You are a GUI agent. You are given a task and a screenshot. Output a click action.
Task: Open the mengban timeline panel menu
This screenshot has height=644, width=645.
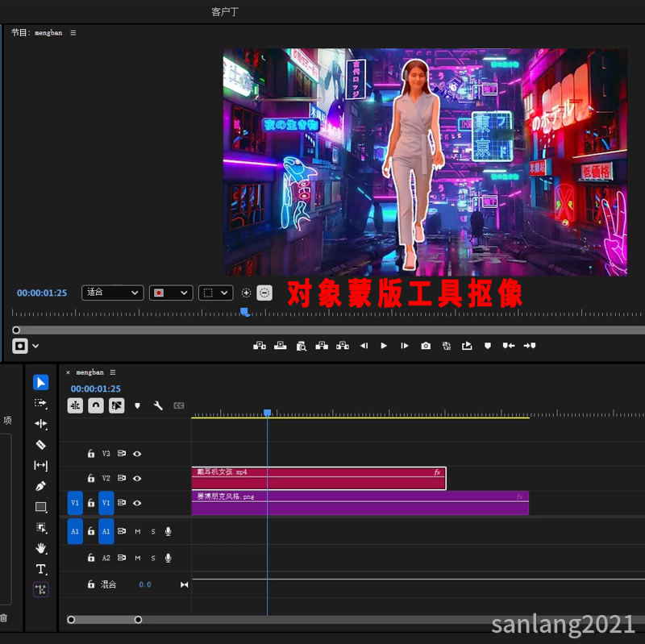(113, 372)
